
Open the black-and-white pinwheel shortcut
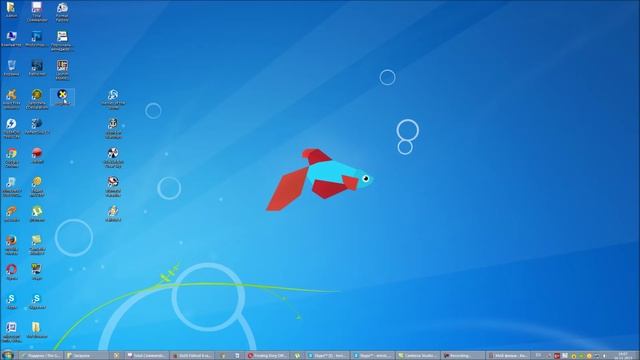click(113, 158)
